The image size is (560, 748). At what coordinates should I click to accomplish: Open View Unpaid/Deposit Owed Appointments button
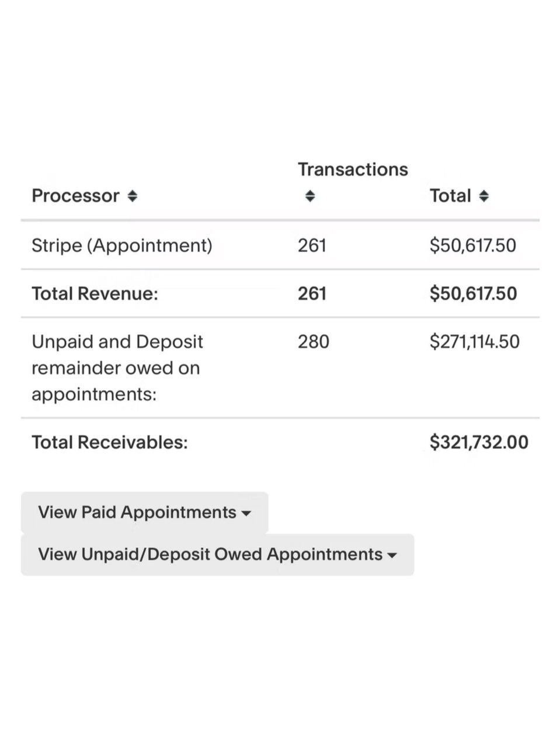pyautogui.click(x=217, y=555)
